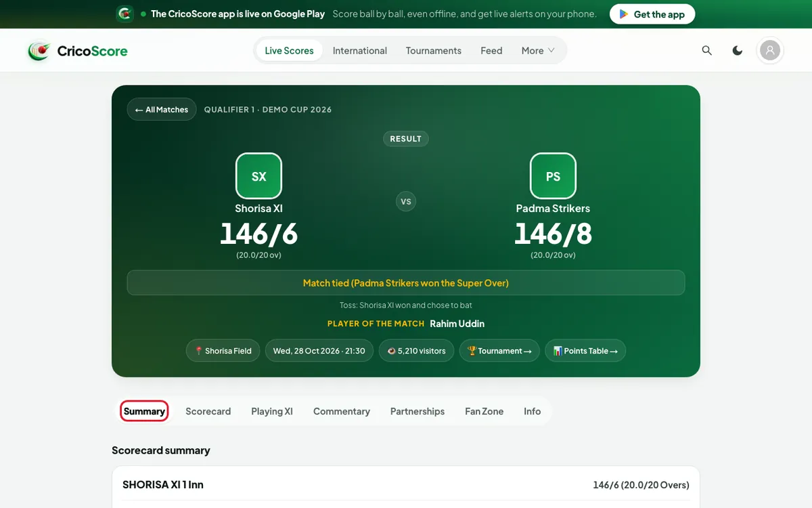Image resolution: width=812 pixels, height=508 pixels.
Task: Click the Scorecard summary heading
Action: pos(161,450)
